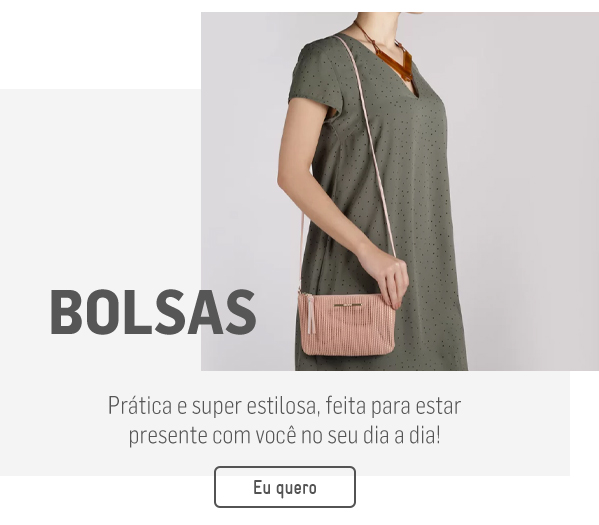The height and width of the screenshot is (525, 599).
Task: Click the final S in BOLSAS
Action: tap(240, 312)
